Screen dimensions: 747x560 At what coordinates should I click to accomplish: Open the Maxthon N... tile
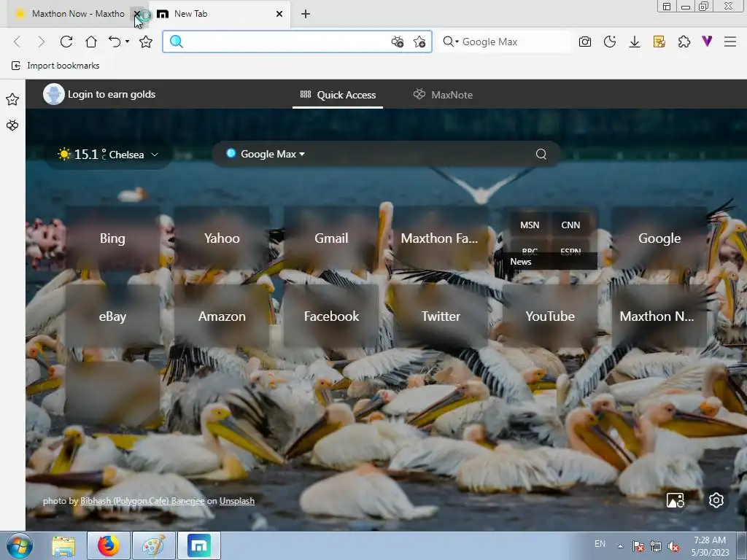tap(659, 316)
